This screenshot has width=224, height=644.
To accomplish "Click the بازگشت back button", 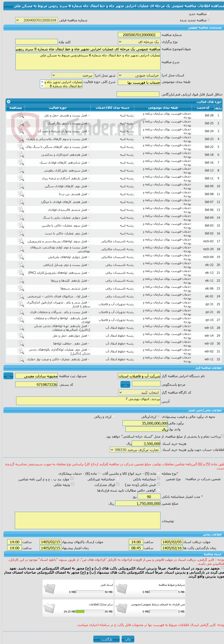I will point(106,639).
